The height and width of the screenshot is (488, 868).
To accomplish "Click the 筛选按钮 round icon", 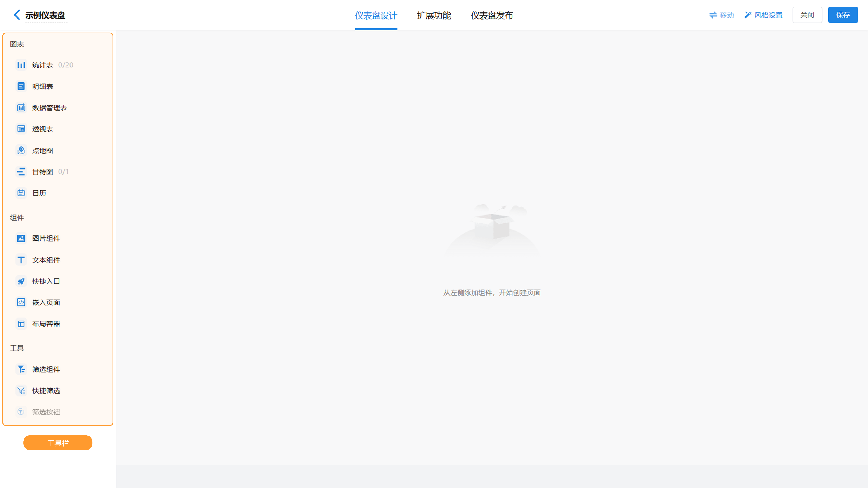I will tap(21, 412).
